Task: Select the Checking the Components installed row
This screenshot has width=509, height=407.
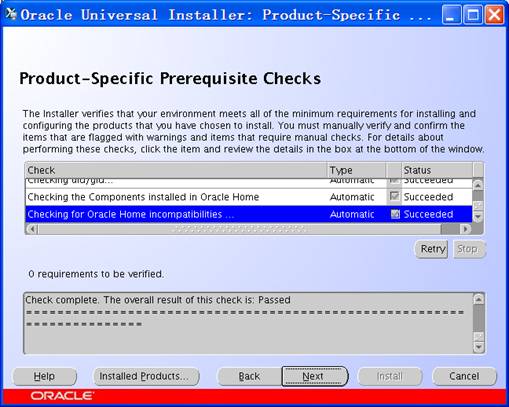Action: pyautogui.click(x=249, y=197)
